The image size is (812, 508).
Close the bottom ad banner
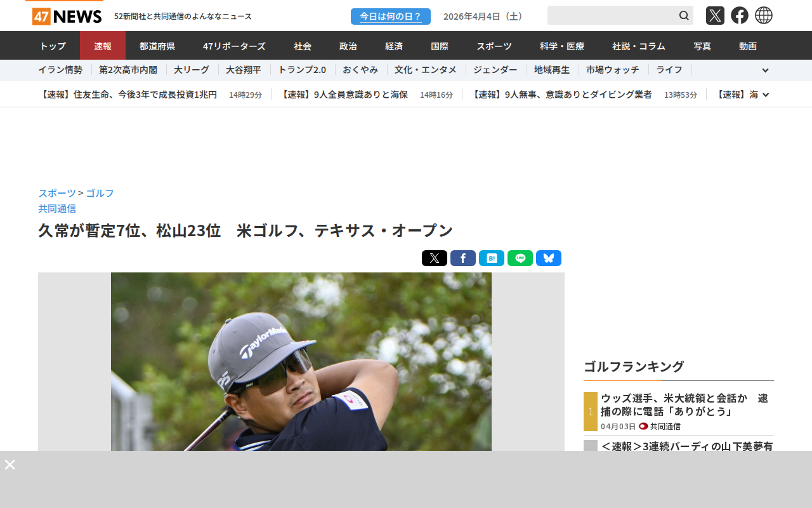click(10, 464)
